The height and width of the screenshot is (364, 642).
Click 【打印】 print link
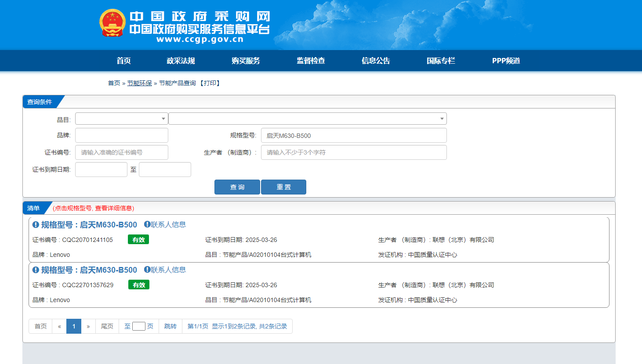tap(210, 83)
